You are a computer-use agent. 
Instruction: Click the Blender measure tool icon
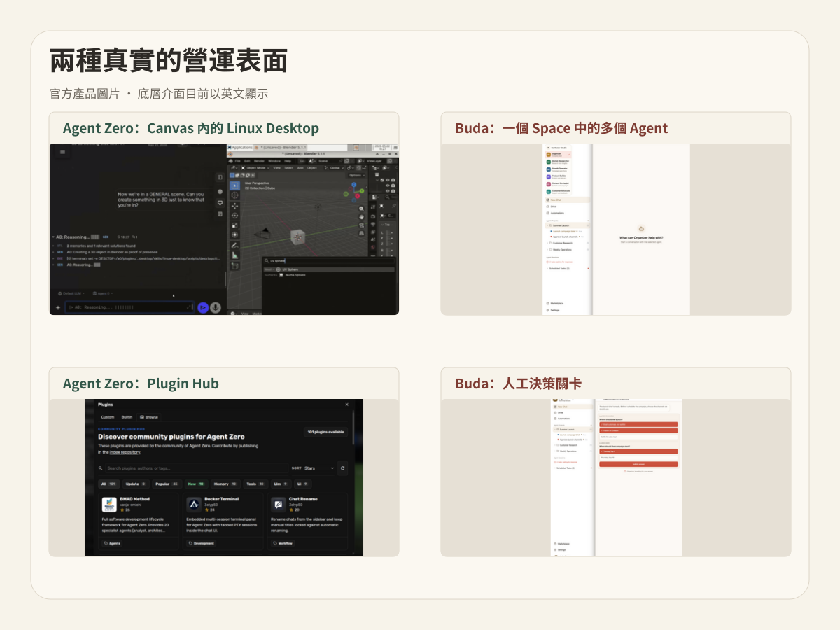(234, 255)
